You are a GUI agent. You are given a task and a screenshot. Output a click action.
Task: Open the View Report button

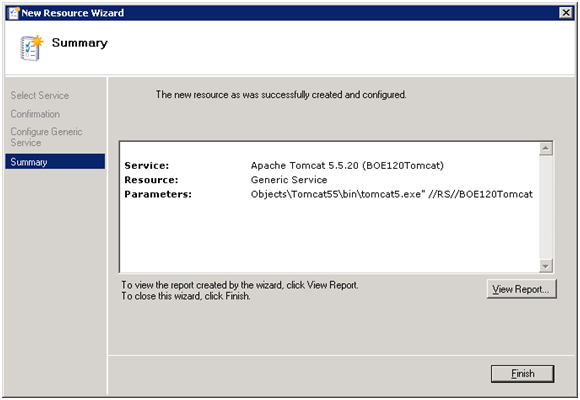coord(522,289)
